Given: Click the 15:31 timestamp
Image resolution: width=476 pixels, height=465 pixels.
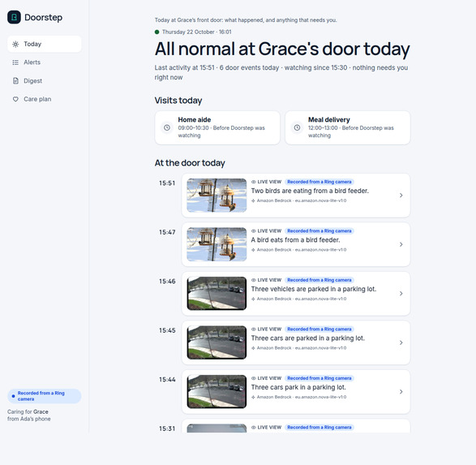Looking at the screenshot, I should click(x=167, y=428).
